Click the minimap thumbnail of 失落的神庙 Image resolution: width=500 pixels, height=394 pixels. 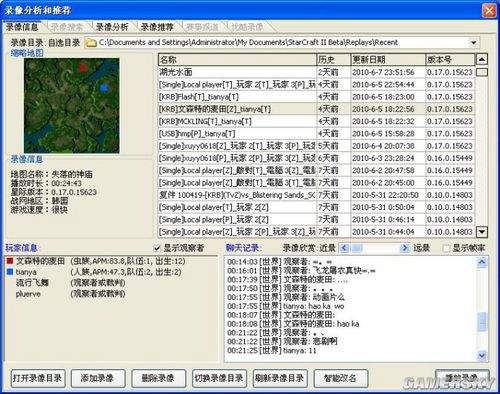72,105
